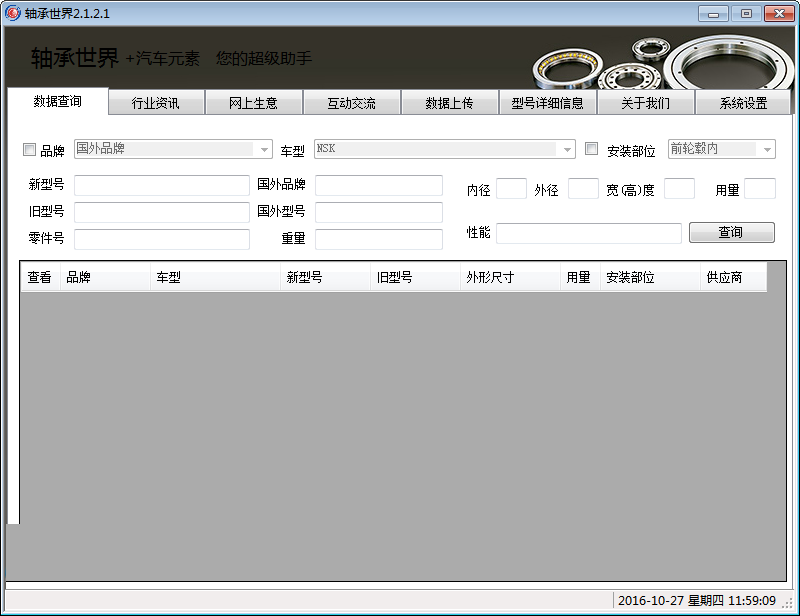
Task: Click the 轴承世界 app icon in title bar
Action: 13,13
